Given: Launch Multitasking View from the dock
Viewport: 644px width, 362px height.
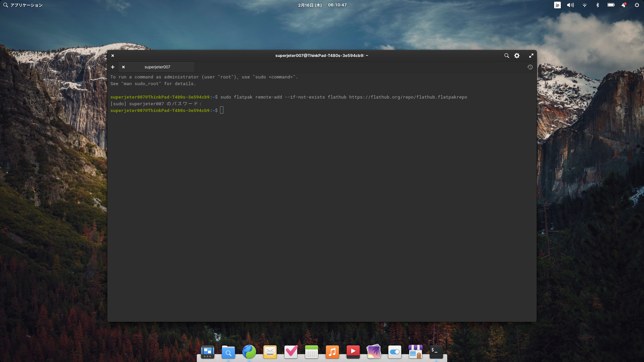Looking at the screenshot, I should [208, 352].
